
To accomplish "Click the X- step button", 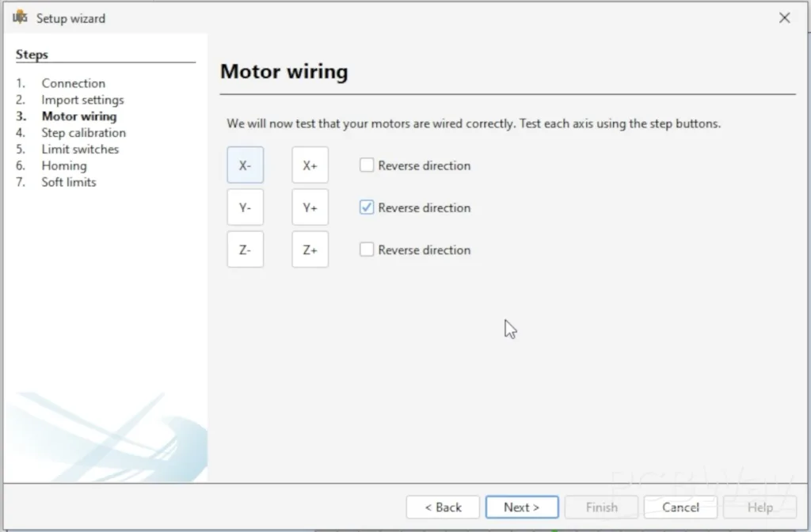I will 245,165.
